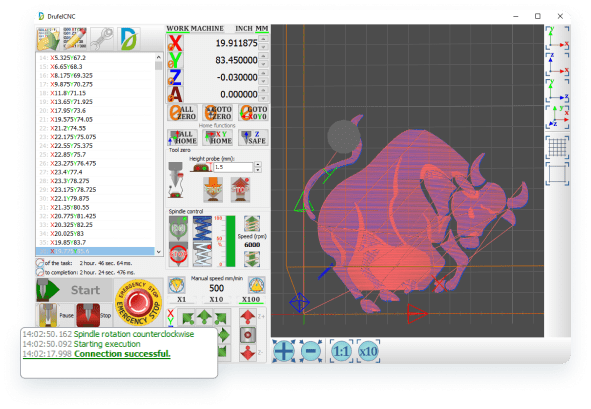Open the G-code editor pencil icon

tap(75, 39)
